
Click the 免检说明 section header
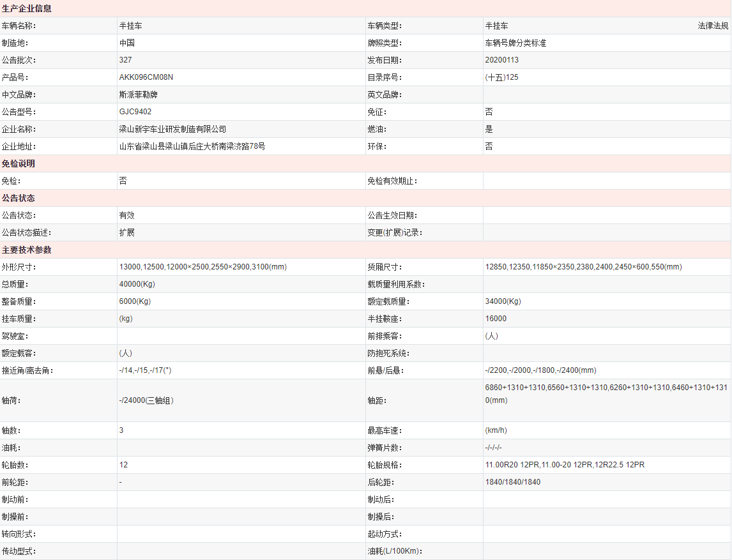pyautogui.click(x=19, y=164)
